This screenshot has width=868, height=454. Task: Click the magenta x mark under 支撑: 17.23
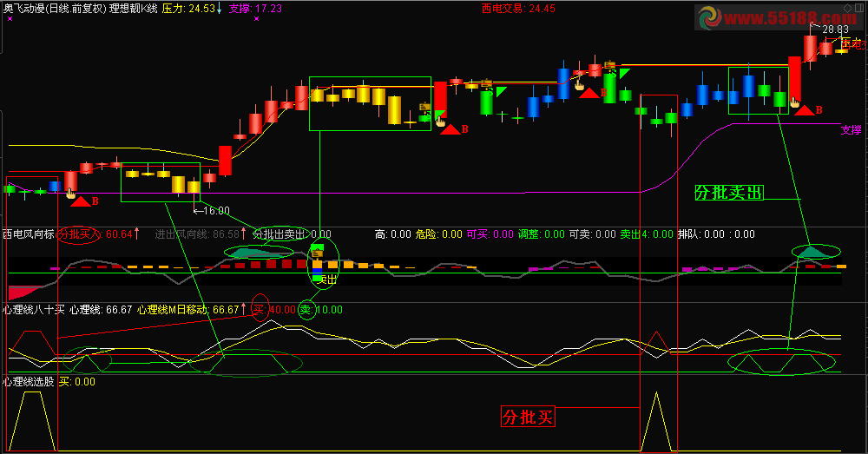tap(256, 19)
